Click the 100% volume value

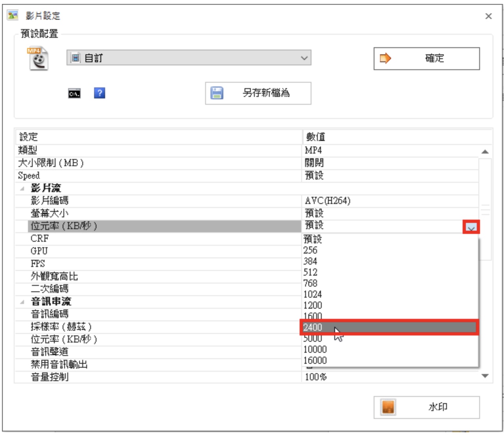click(x=316, y=377)
